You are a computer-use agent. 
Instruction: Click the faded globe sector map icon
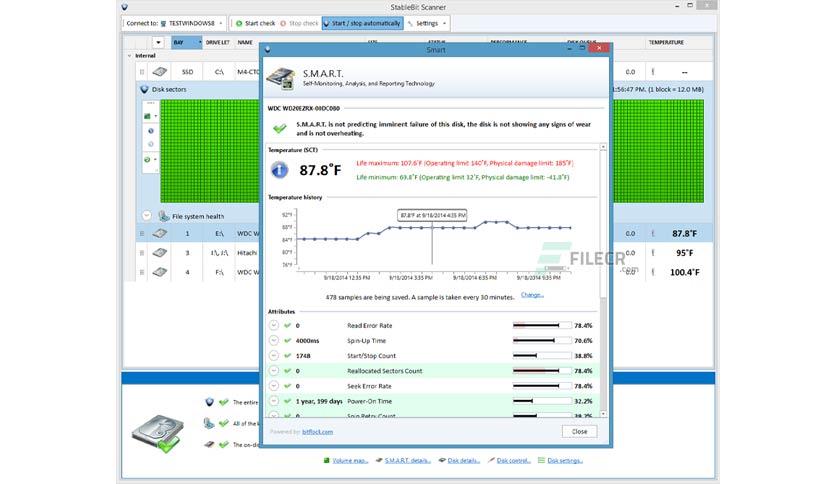[x=150, y=144]
